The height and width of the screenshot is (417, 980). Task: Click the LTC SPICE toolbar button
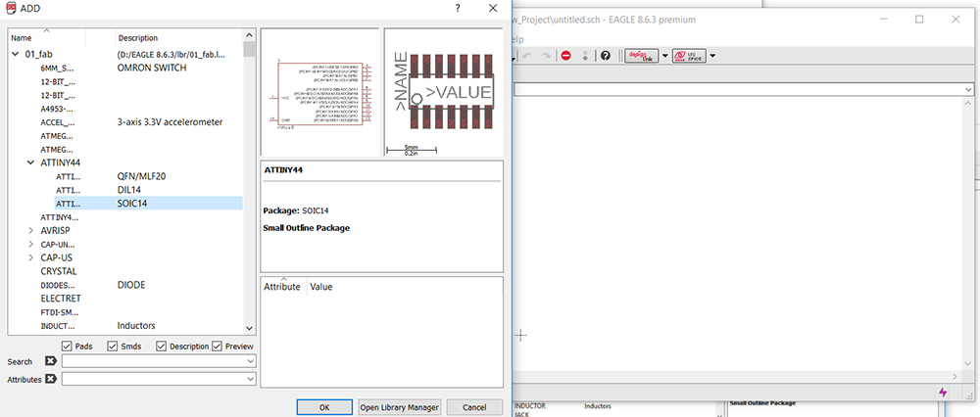689,56
